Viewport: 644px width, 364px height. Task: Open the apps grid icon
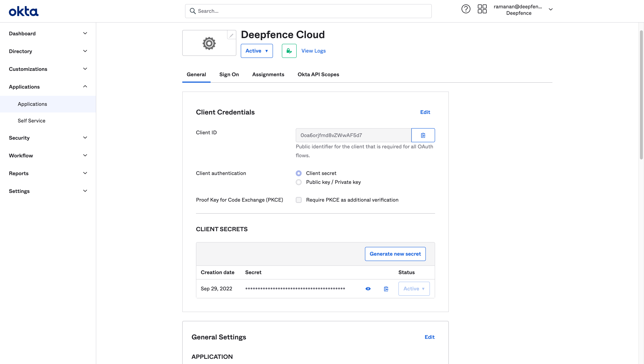coord(482,9)
